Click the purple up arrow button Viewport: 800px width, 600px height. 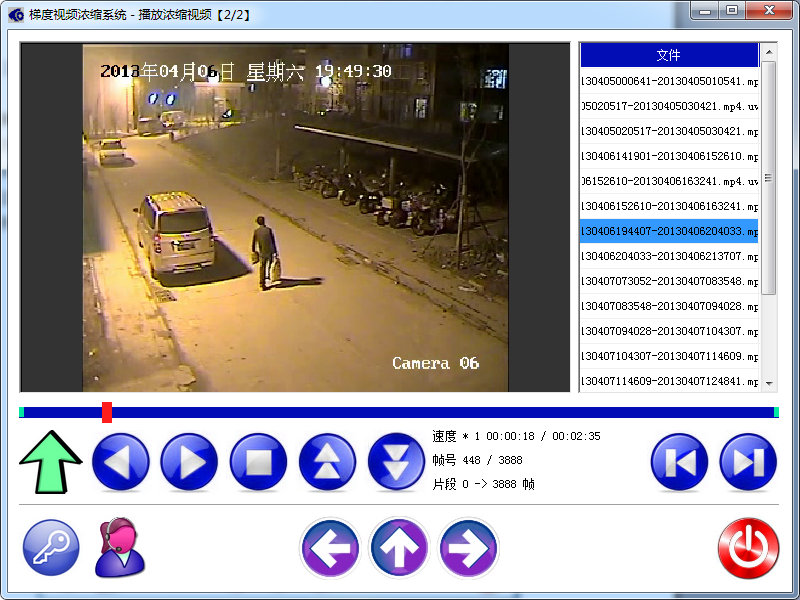[x=399, y=548]
